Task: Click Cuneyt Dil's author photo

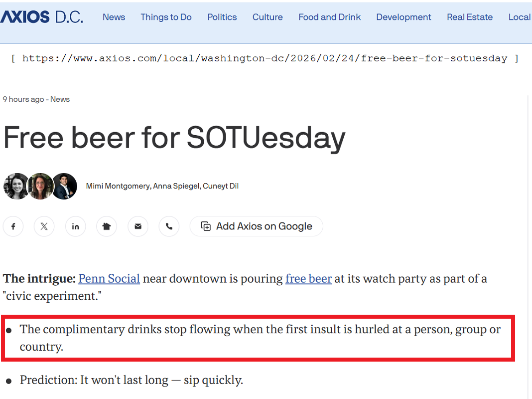Action: tap(65, 187)
